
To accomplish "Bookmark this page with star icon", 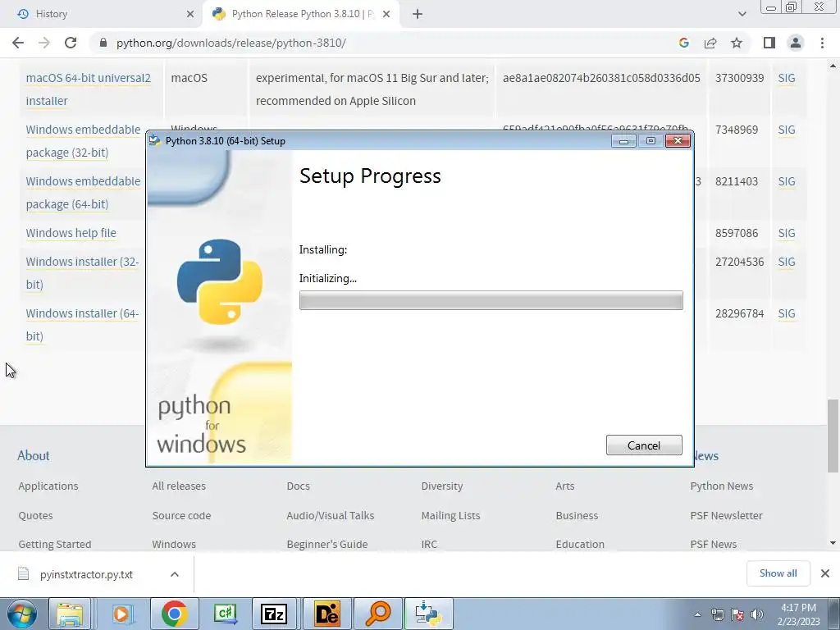I will click(x=737, y=43).
